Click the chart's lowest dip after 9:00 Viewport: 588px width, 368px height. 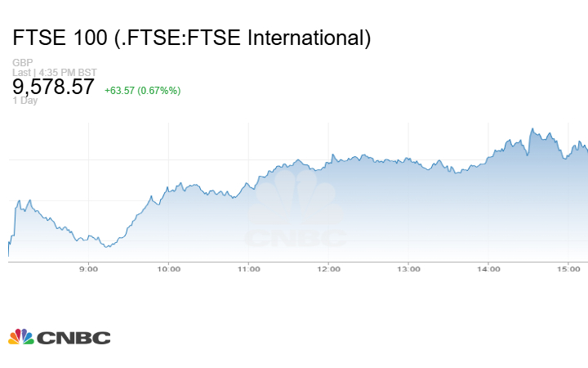[x=107, y=246]
